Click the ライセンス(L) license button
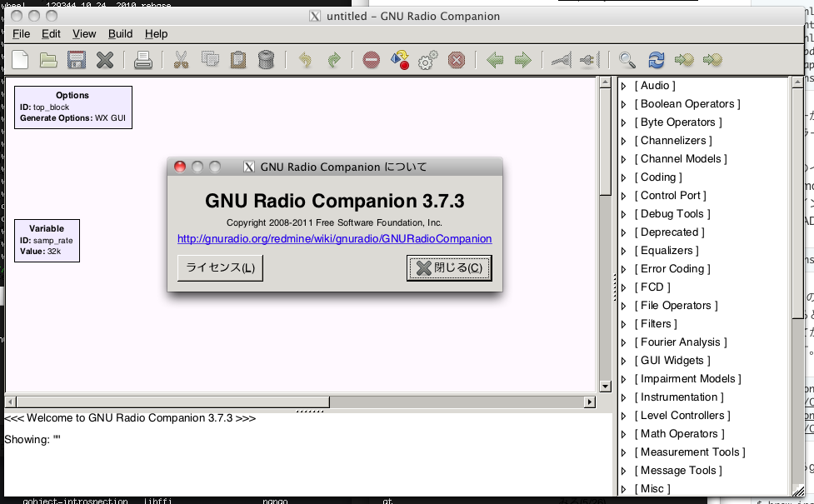 [220, 268]
